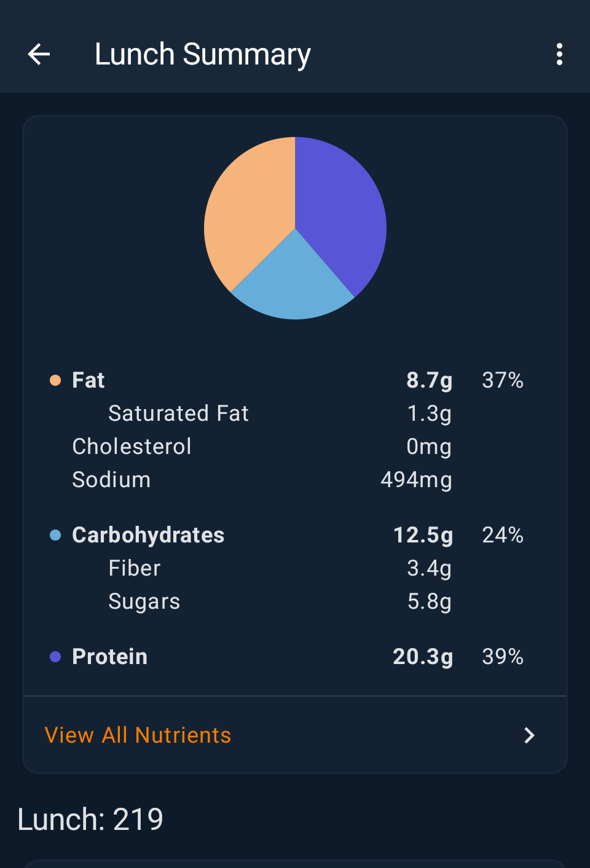Click the Lunch Summary title
Viewport: 590px width, 868px height.
point(203,55)
